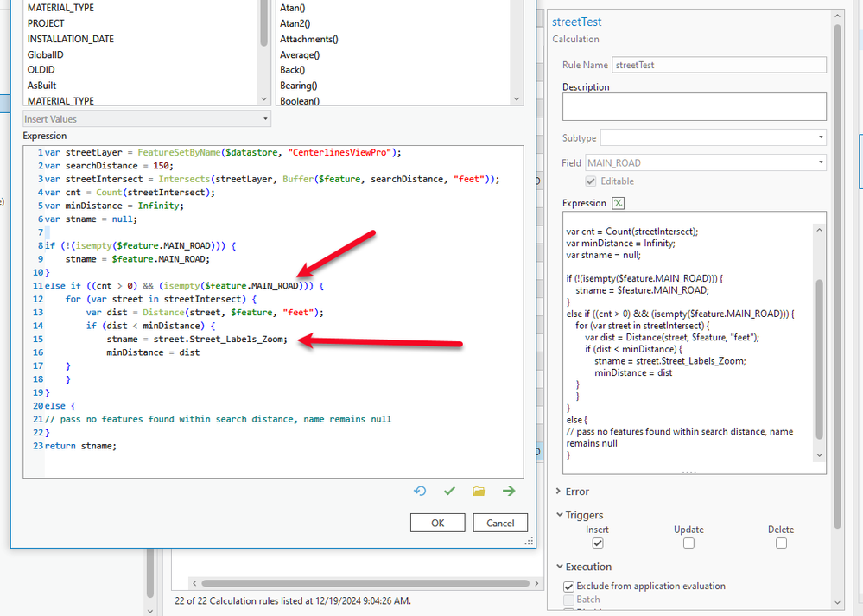Click scroll down arrow of properties pane
The image size is (863, 616).
tap(837, 603)
